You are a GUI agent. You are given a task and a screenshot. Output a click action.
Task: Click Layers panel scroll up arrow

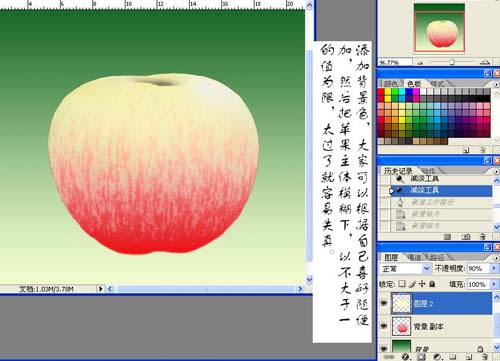pyautogui.click(x=496, y=297)
